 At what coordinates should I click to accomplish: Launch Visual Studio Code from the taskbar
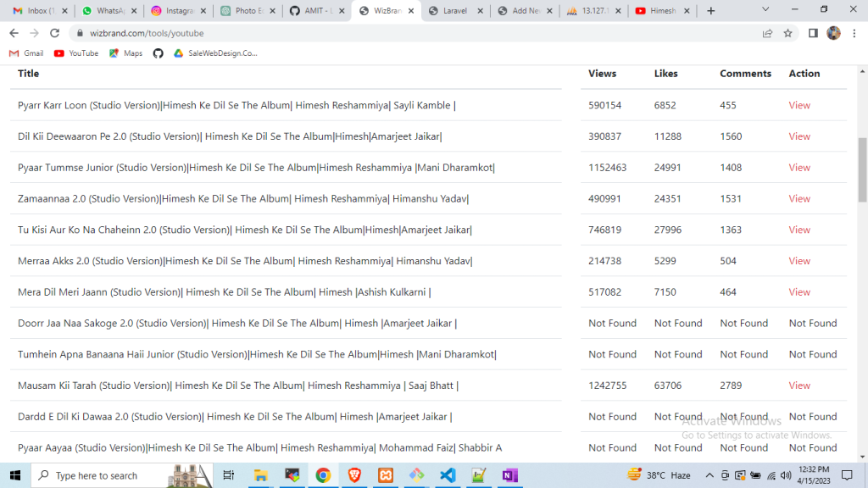click(x=448, y=475)
